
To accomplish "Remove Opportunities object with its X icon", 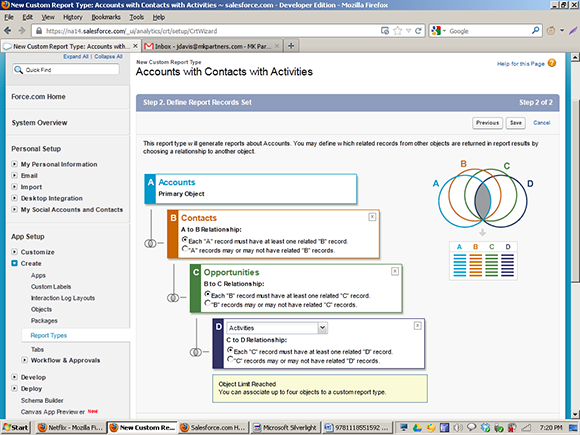I will coord(395,271).
